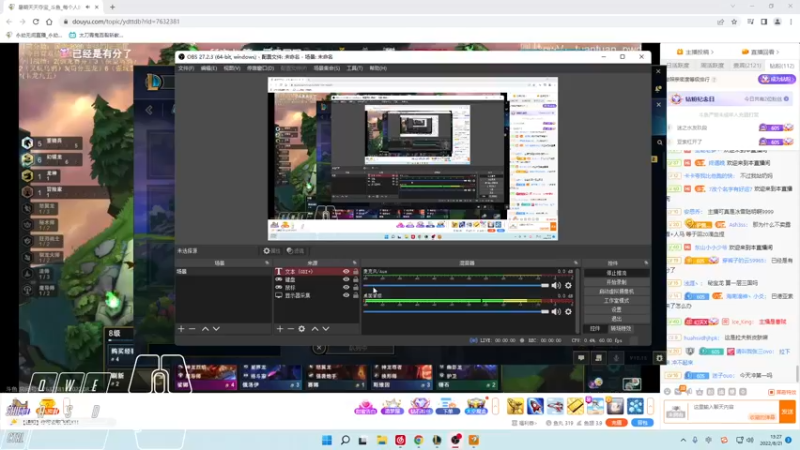Toggle lock on second source below Text
This screenshot has height=450, width=800.
coord(356,279)
